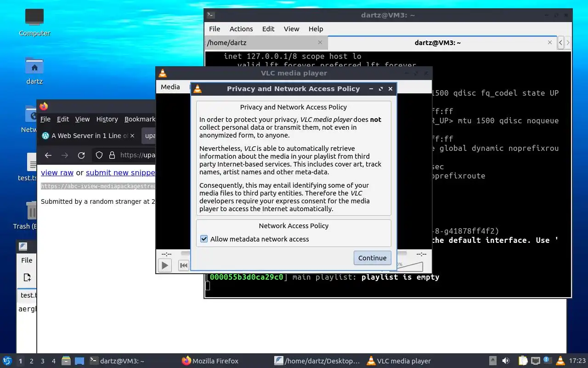Reload the Firefox page
Screen dimensions: 588x368
click(81, 155)
